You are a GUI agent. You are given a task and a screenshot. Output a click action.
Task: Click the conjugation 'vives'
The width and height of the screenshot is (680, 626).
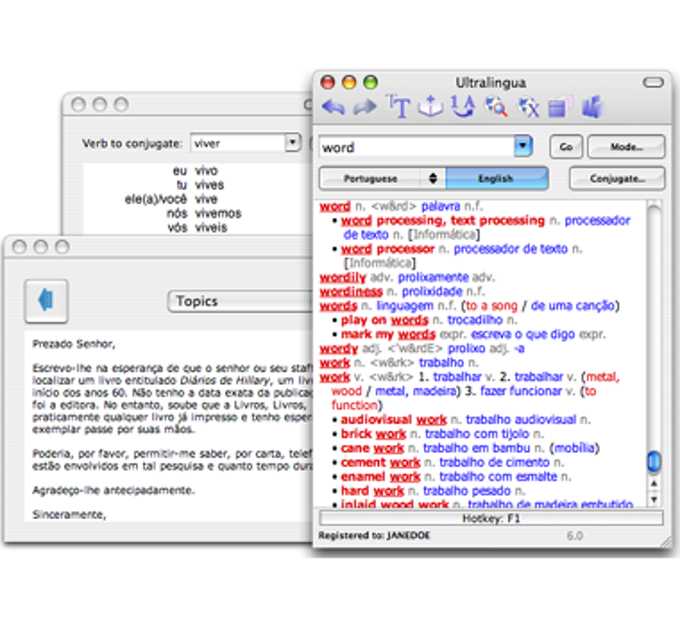pos(209,185)
